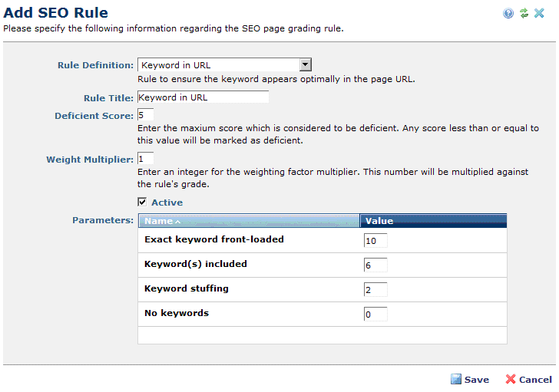Expand the Rule Definition dropdown
This screenshot has height=392, width=559.
tap(305, 65)
